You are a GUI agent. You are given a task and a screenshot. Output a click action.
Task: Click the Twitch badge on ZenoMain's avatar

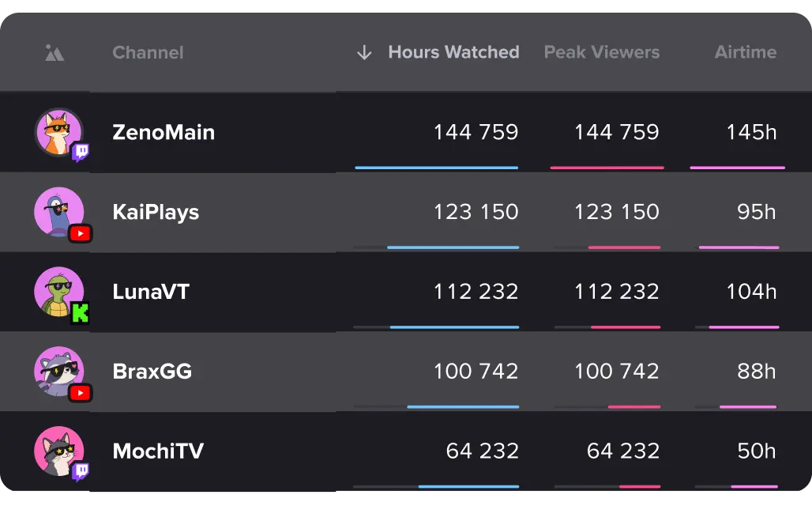[81, 153]
